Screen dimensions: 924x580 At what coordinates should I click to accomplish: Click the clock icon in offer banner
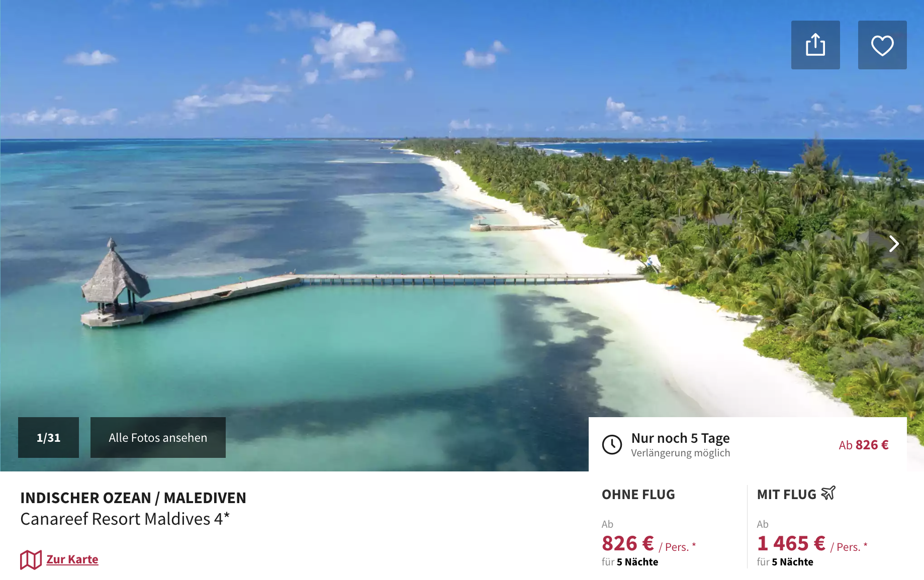click(x=612, y=445)
